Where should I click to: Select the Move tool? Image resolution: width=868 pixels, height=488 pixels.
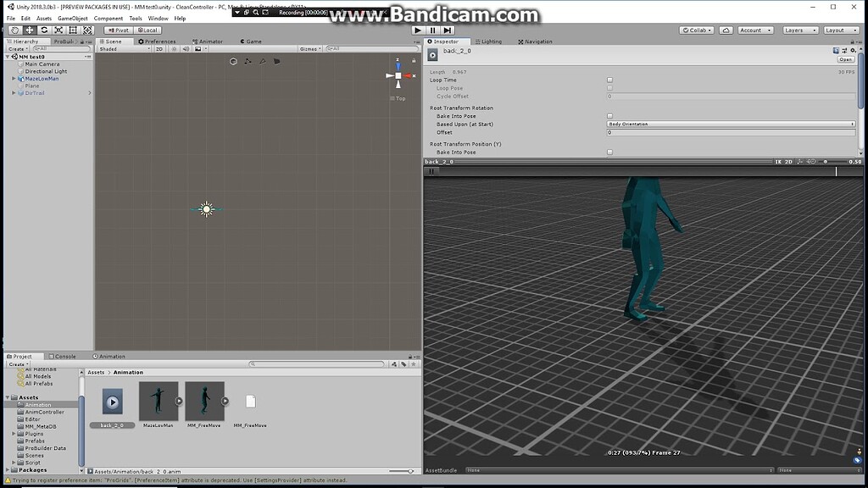coord(30,30)
